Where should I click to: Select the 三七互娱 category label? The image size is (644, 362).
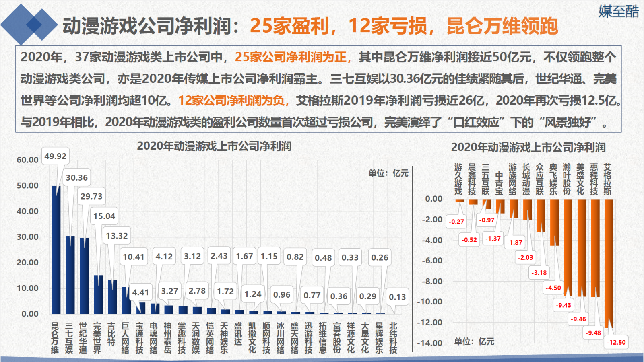pos(69,338)
